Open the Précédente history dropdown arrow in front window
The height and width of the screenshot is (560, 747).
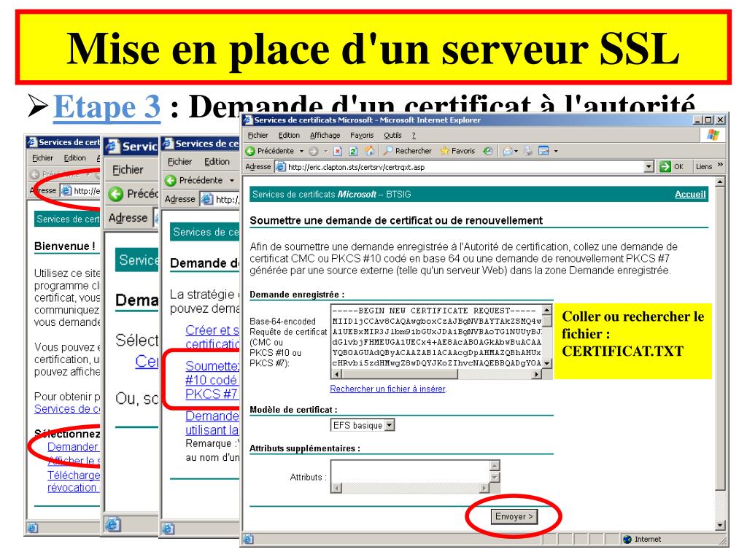pos(301,152)
